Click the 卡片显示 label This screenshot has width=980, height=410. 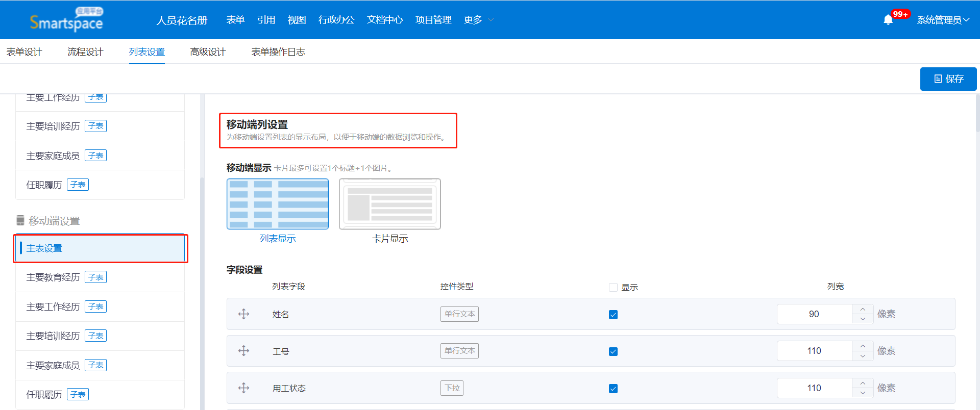pos(390,239)
